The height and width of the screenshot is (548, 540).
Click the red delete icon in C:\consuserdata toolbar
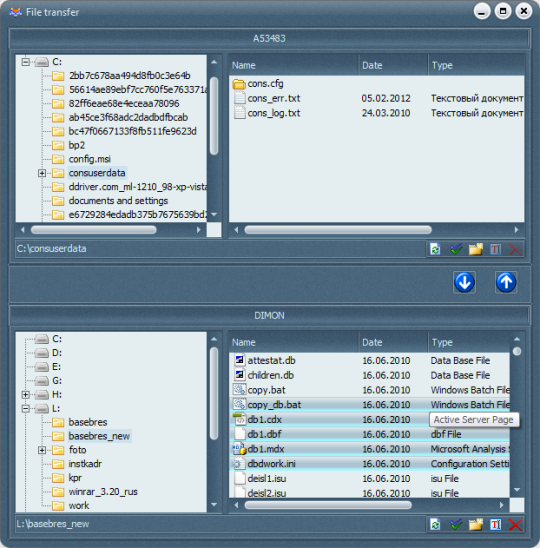516,249
